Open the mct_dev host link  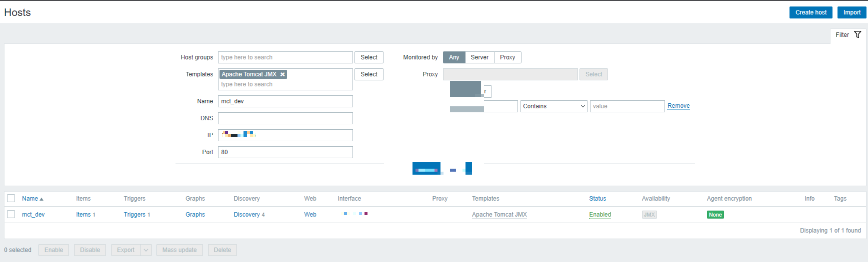point(33,215)
